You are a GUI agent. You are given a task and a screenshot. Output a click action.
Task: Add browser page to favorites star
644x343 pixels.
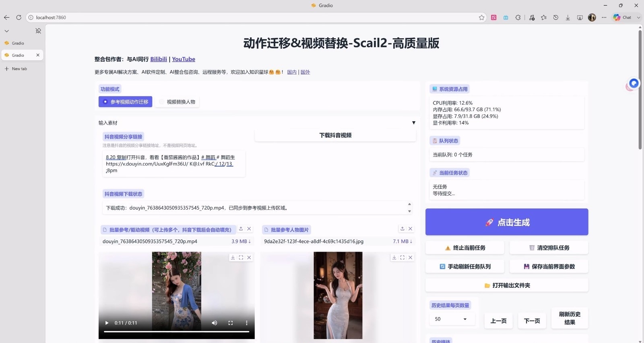[x=481, y=17]
